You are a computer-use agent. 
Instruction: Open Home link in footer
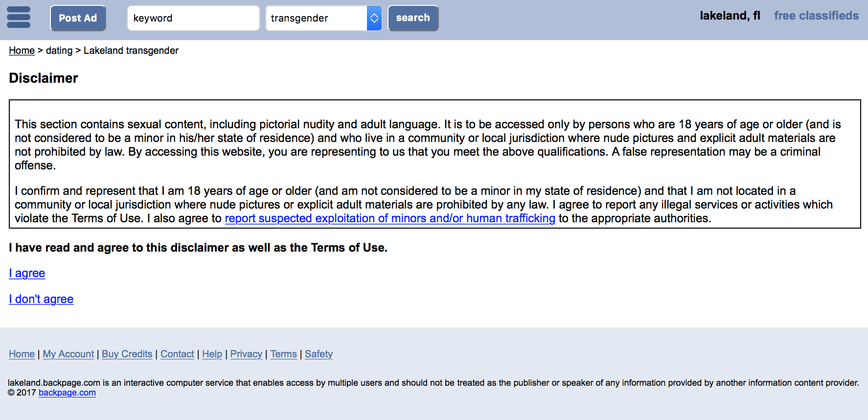22,354
